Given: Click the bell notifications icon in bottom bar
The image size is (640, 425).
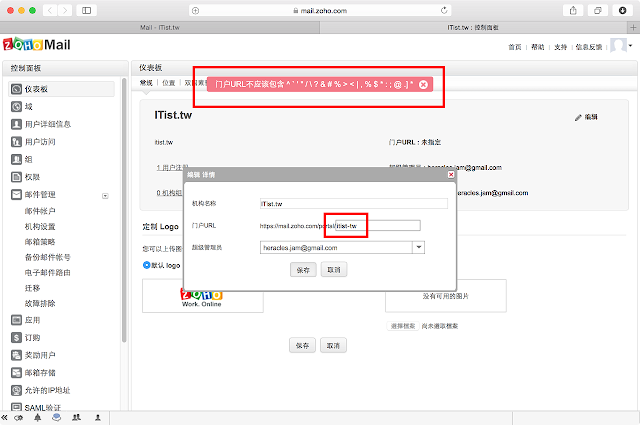Looking at the screenshot, I should [38, 417].
